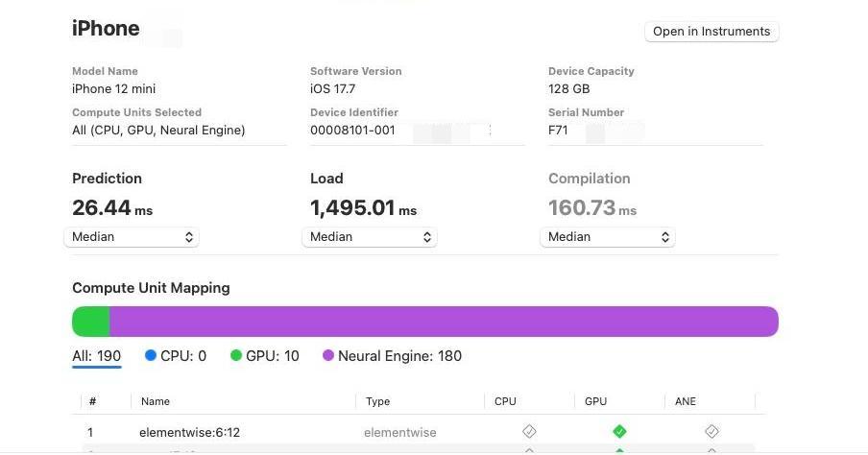
Task: Click the elementwise type cell in row 1
Action: click(x=399, y=432)
